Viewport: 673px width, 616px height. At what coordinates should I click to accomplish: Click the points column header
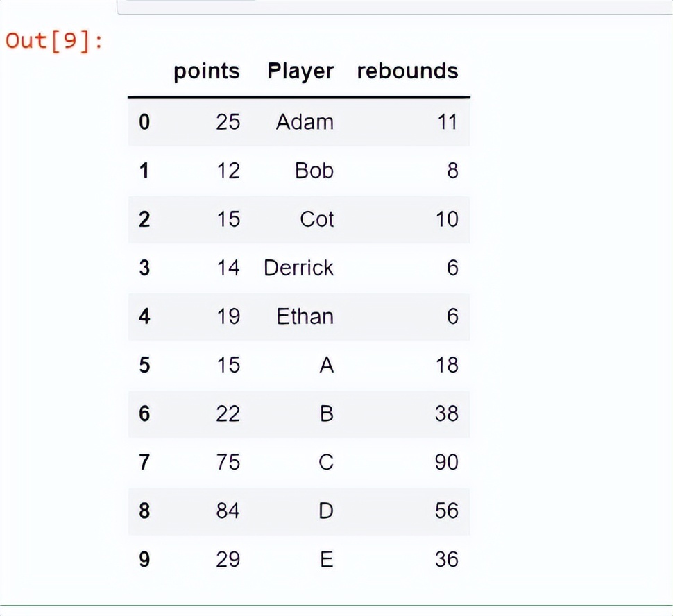[207, 71]
